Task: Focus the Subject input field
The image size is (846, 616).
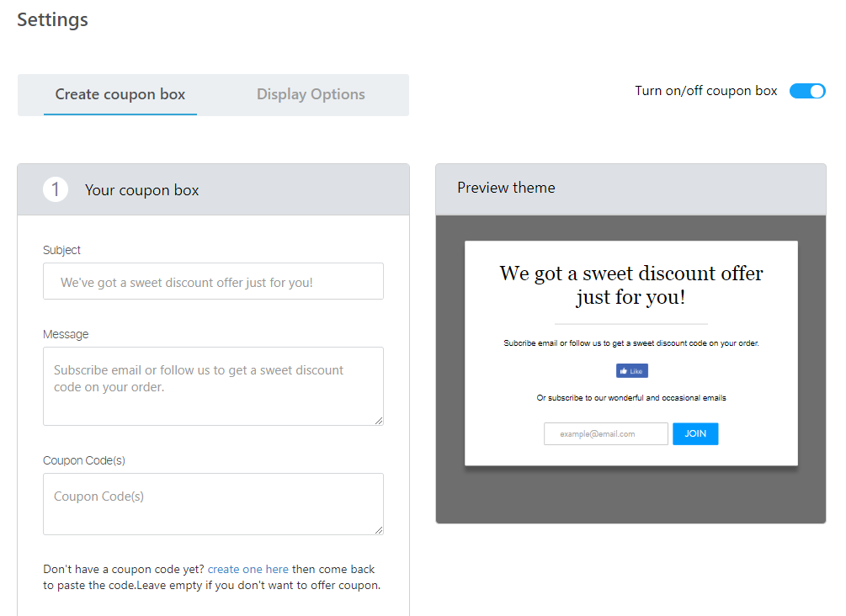Action: (213, 282)
